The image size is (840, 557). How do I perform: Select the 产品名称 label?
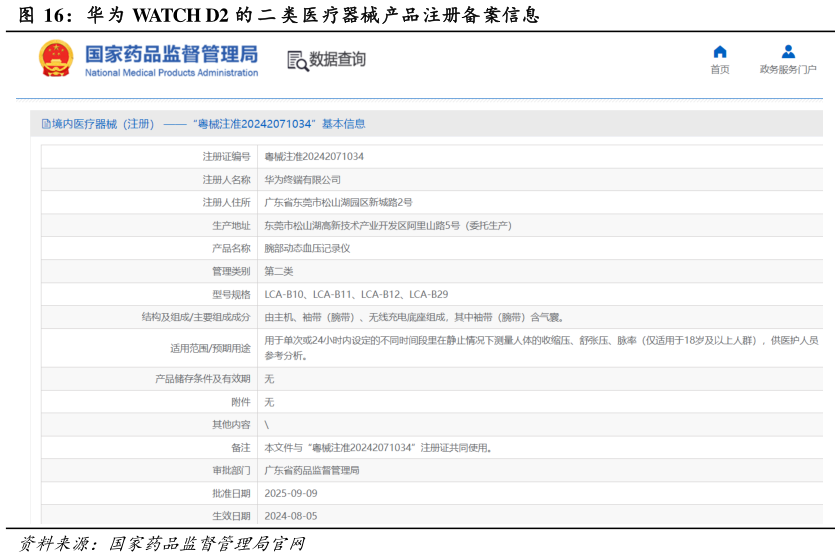pyautogui.click(x=231, y=249)
